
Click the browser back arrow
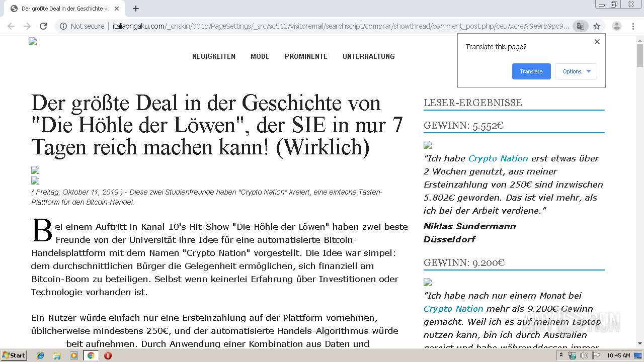click(x=11, y=26)
